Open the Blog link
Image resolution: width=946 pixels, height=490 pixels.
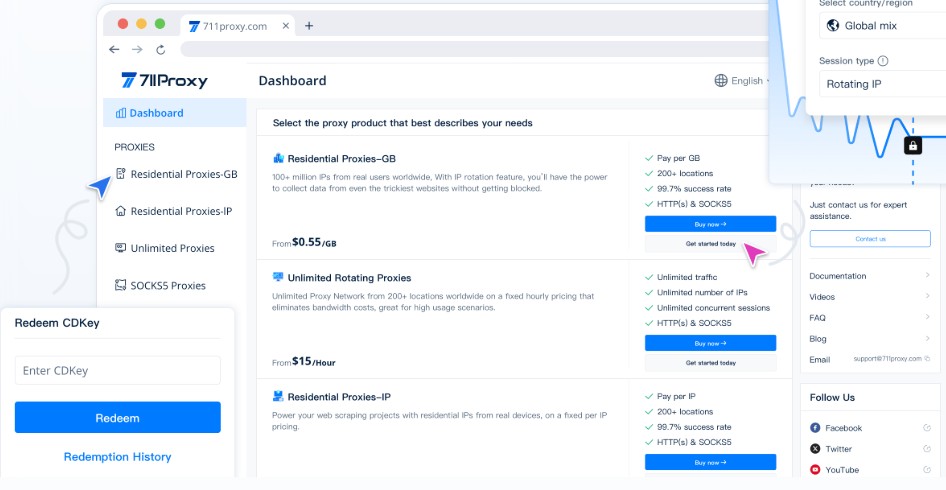point(817,339)
